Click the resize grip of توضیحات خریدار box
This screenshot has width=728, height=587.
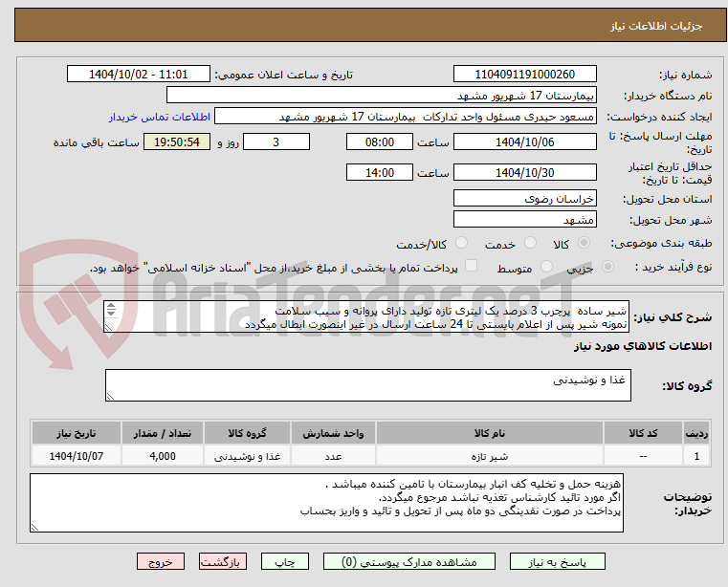(34, 527)
